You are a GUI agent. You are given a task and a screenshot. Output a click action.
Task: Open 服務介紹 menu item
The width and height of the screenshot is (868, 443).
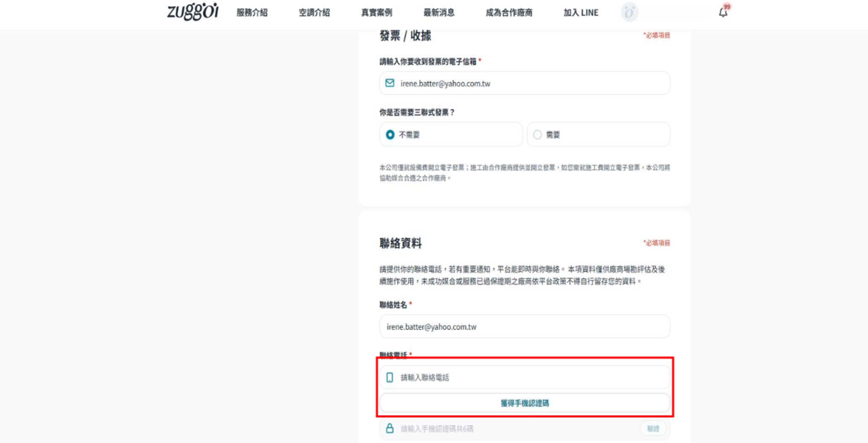point(252,13)
